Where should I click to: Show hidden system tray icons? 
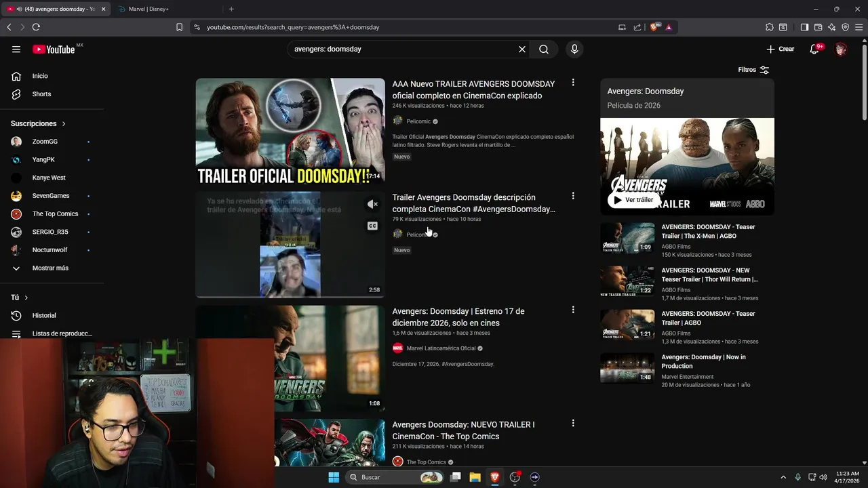783,477
